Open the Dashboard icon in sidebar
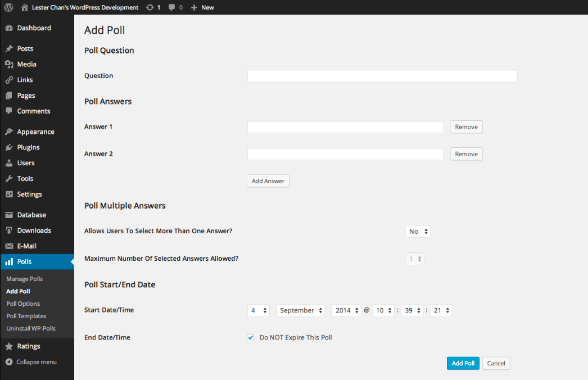The image size is (588, 380). 8,28
